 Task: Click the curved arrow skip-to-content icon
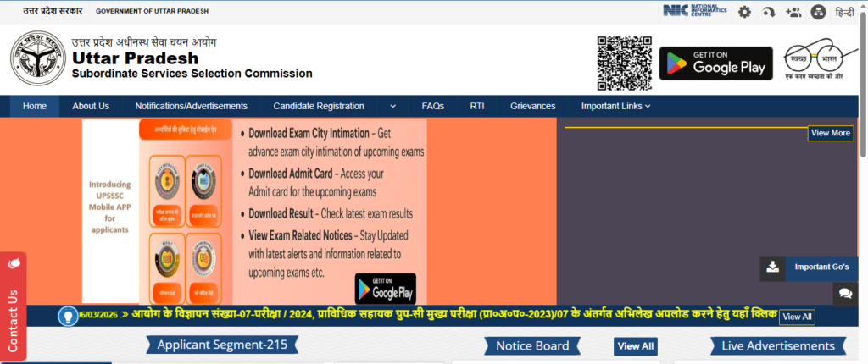pyautogui.click(x=769, y=12)
